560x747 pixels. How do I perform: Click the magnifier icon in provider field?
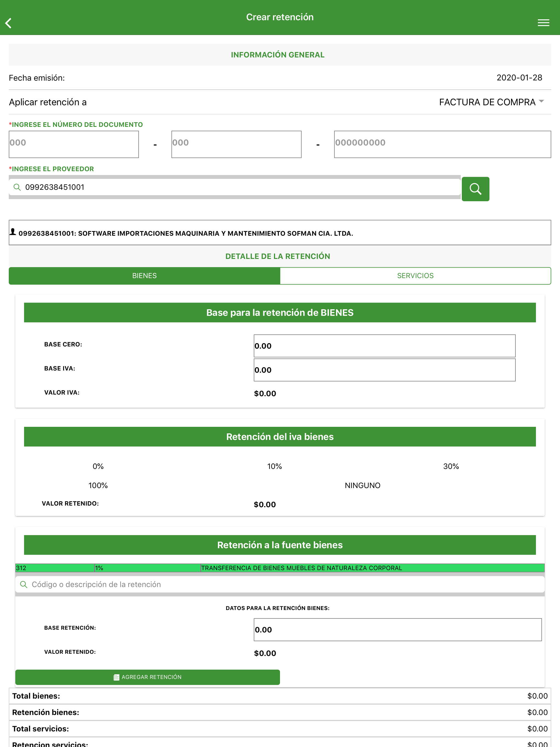[x=17, y=187]
